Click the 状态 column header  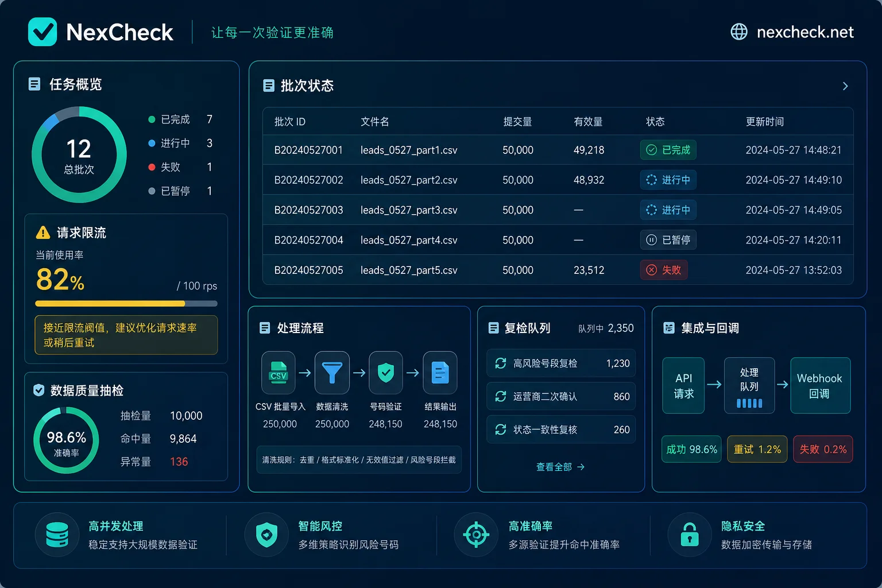click(655, 122)
